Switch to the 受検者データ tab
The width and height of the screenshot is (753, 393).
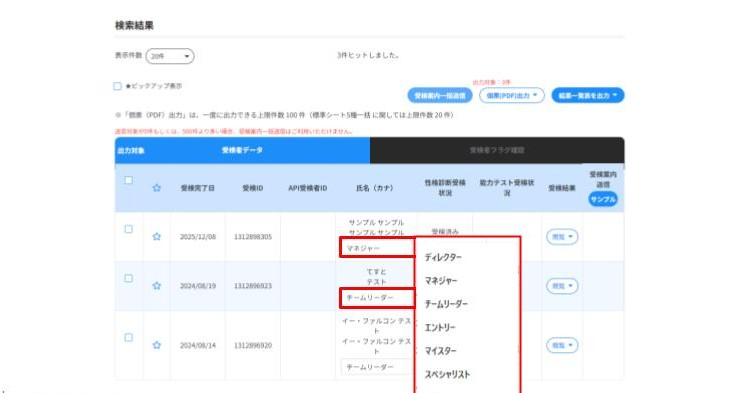pyautogui.click(x=242, y=150)
